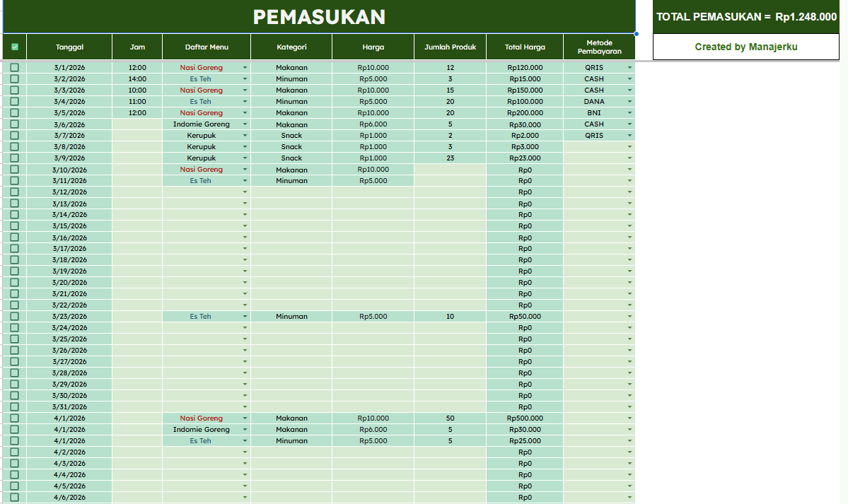Tick the checkbox for row 3/2/2026
Screen dimensions: 848x504
[15, 79]
